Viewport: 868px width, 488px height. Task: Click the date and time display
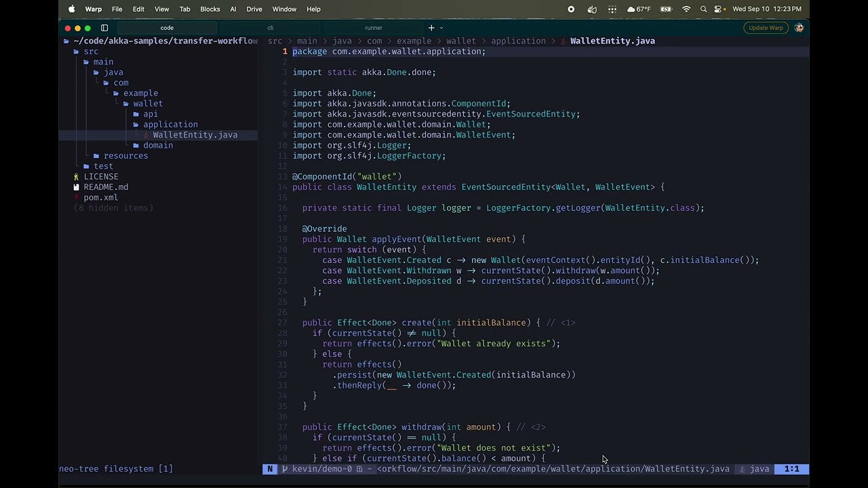tap(767, 9)
